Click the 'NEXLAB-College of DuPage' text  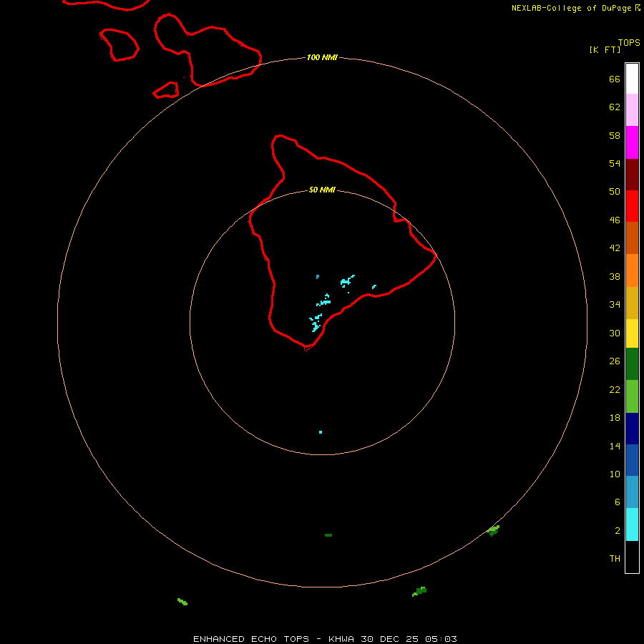(571, 8)
